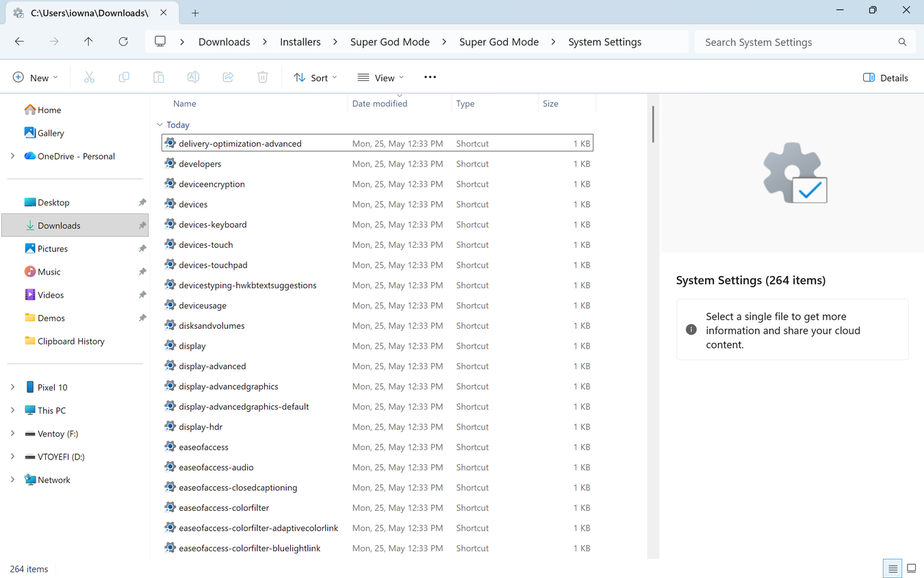The width and height of the screenshot is (924, 578).
Task: Click the gear icon of devices-keyboard shortcut
Action: point(170,224)
